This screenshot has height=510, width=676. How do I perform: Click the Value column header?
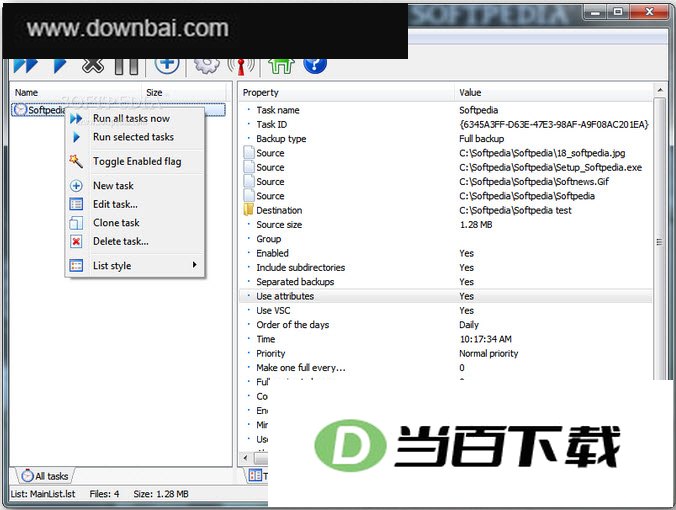(x=554, y=92)
